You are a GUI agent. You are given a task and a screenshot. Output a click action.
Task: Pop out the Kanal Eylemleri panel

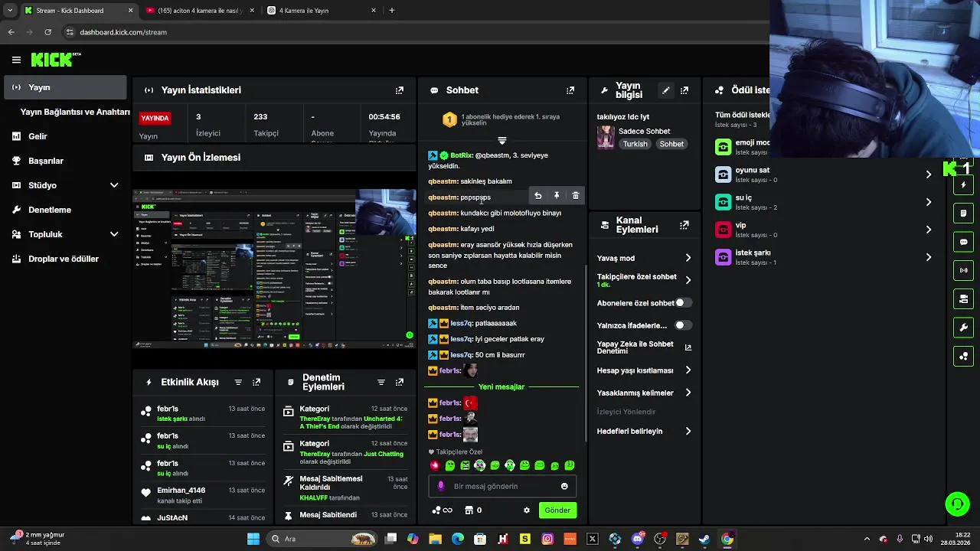coord(684,226)
